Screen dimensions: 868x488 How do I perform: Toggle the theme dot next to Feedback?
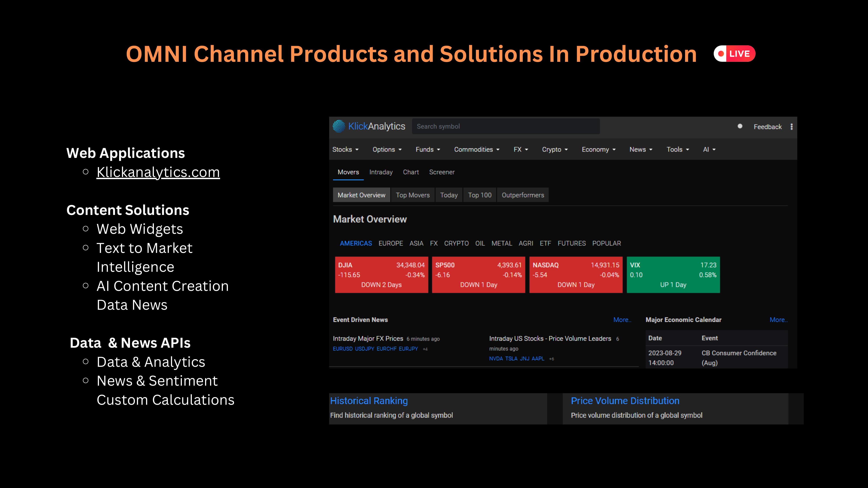[x=740, y=126]
